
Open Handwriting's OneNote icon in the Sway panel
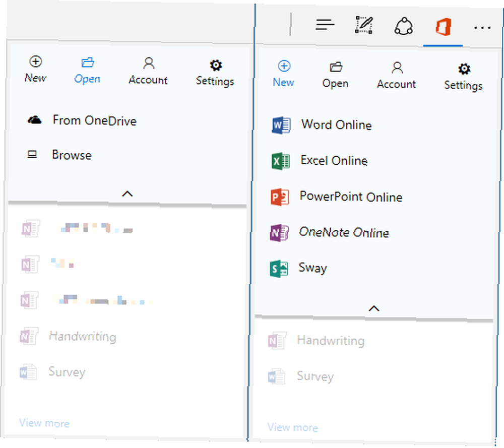click(277, 341)
